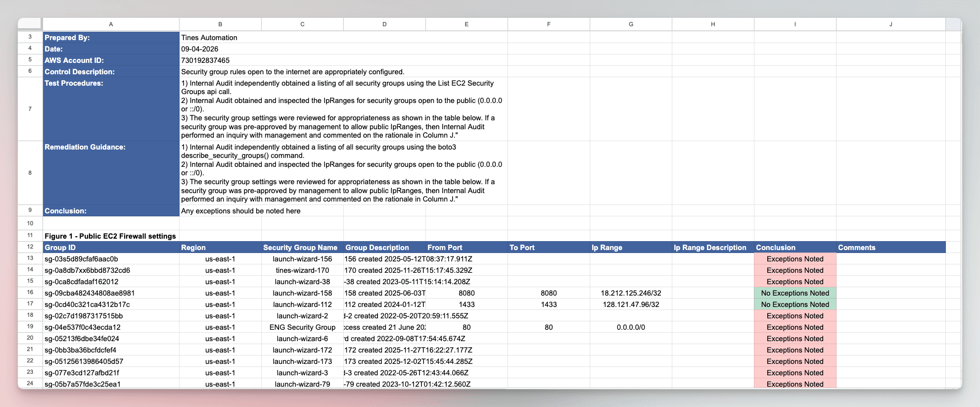Click the date value 09-04-2026
Viewport: 980px width, 407px height.
coord(343,49)
